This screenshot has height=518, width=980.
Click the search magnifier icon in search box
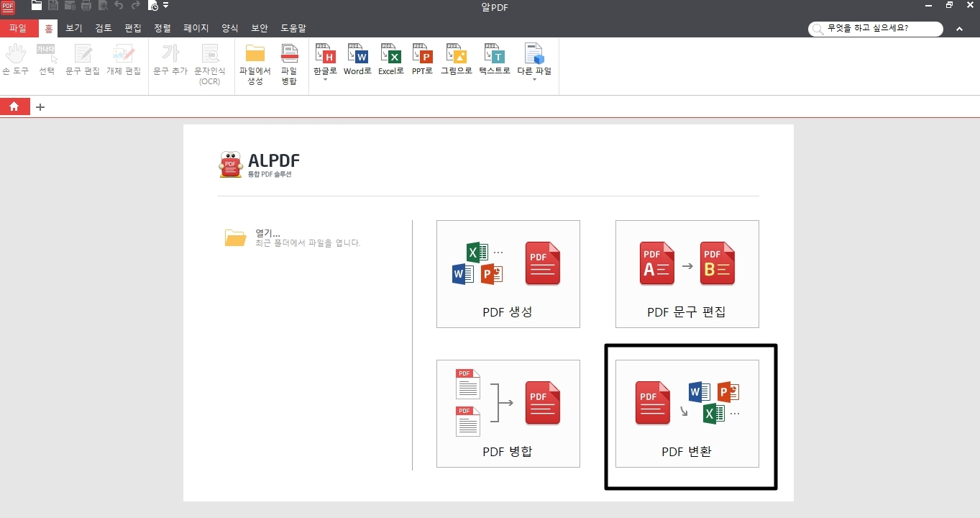tap(818, 29)
